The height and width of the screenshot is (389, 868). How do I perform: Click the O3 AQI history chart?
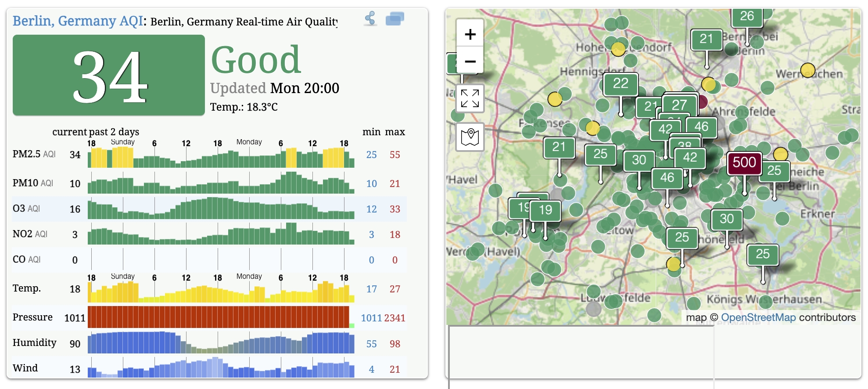(221, 208)
